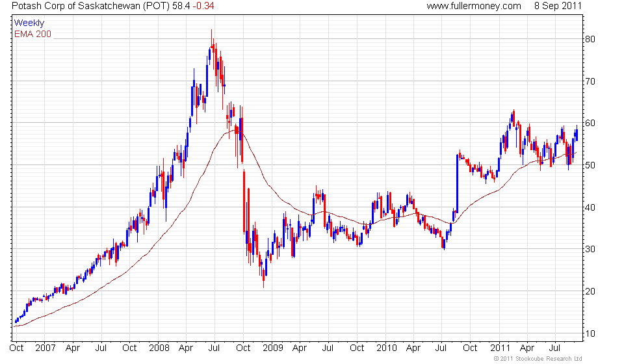The height and width of the screenshot is (364, 637).
Task: Select the last price value '58.4'
Action: (181, 6)
